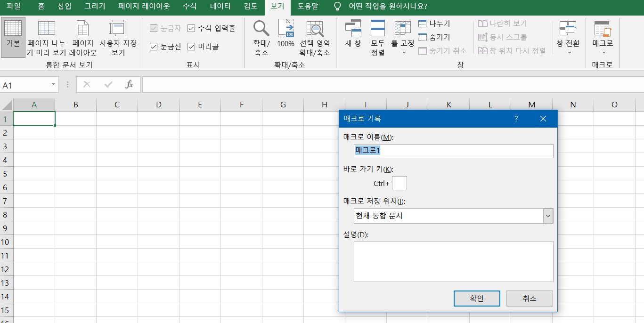This screenshot has height=323, width=644.
Task: Click 취소 to cancel macro recording
Action: [x=529, y=299]
